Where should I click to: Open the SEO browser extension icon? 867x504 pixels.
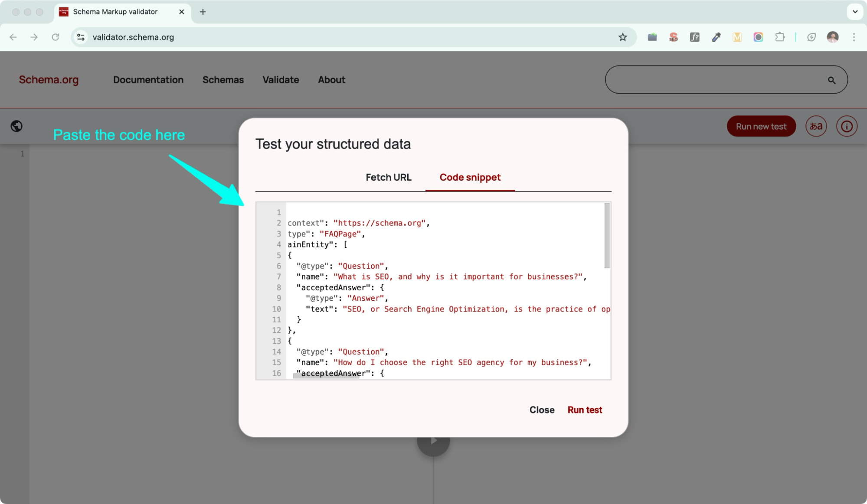673,37
